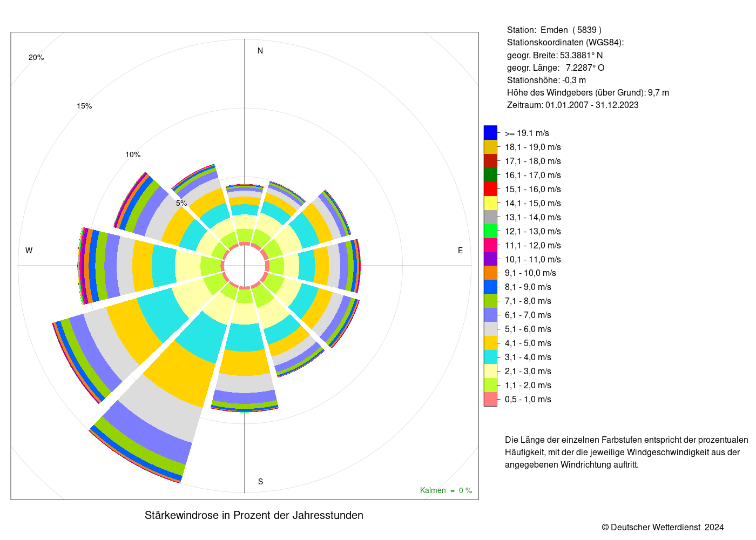Screen dimensions: 756x540
Task: Click the blue >= 19.1 m/s legend swatch
Action: (490, 133)
